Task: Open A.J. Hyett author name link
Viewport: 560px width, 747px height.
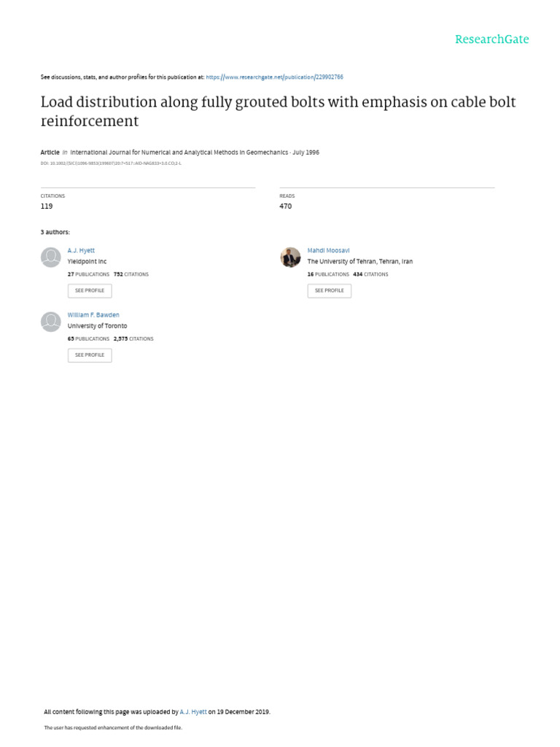Action: (81, 250)
